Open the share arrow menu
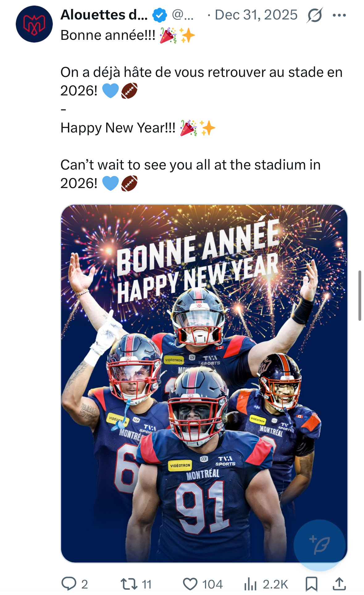 [x=339, y=584]
